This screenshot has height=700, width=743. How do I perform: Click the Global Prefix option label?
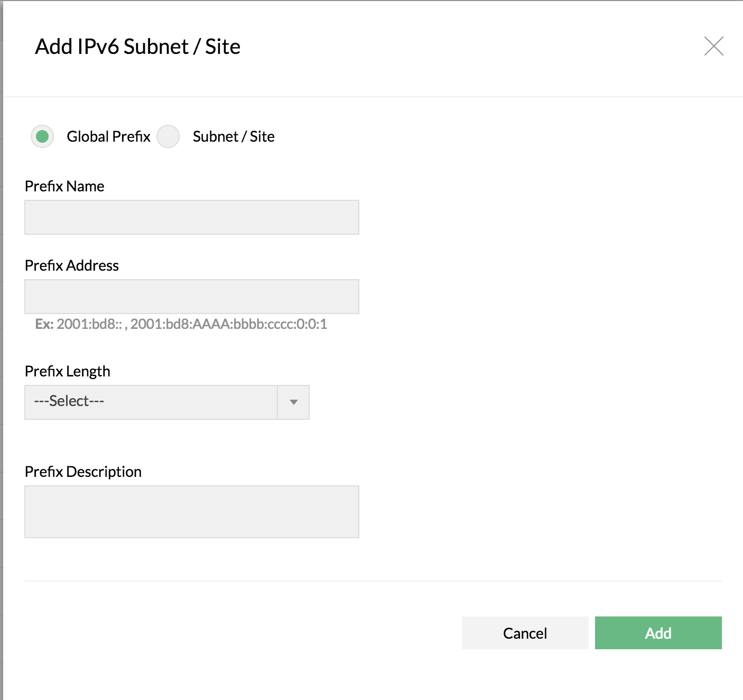108,136
